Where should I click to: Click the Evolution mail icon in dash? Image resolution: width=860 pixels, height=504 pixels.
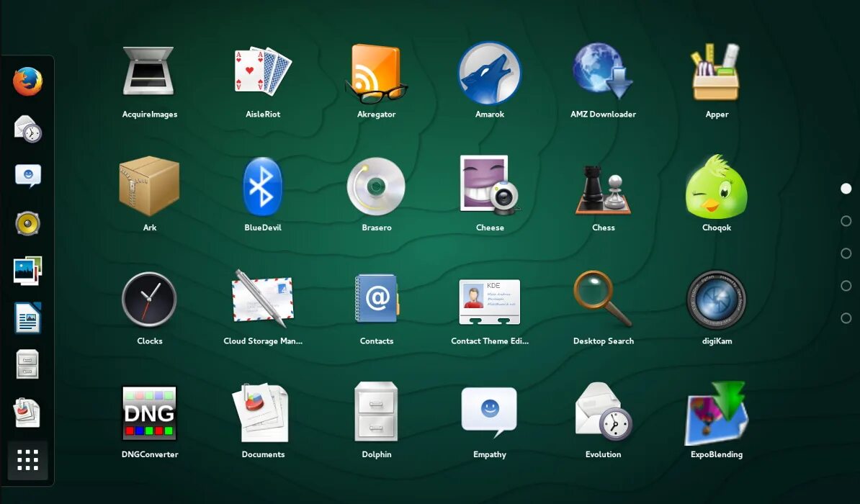point(27,128)
